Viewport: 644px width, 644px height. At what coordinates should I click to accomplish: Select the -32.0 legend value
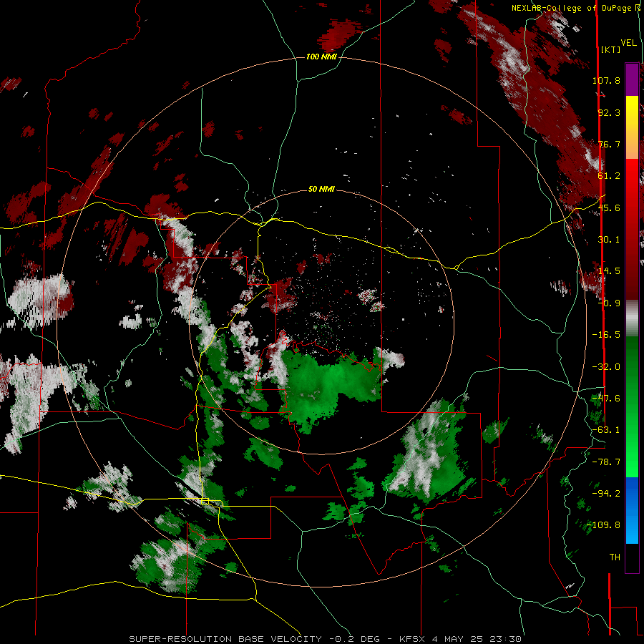pyautogui.click(x=606, y=367)
